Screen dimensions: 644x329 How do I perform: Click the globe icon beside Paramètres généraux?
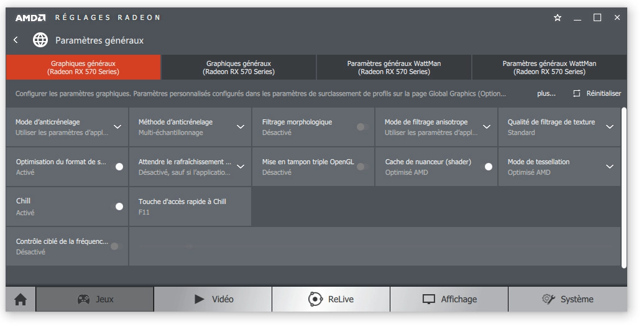[x=40, y=40]
